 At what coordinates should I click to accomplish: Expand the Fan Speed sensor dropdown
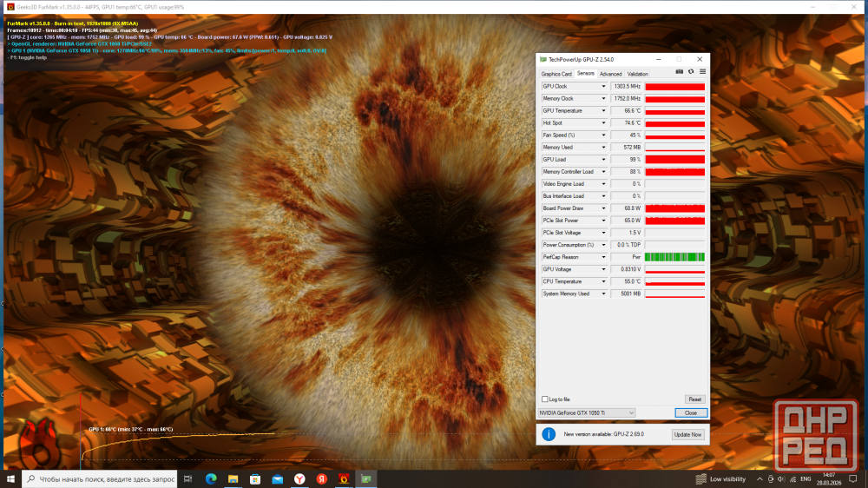pyautogui.click(x=604, y=135)
